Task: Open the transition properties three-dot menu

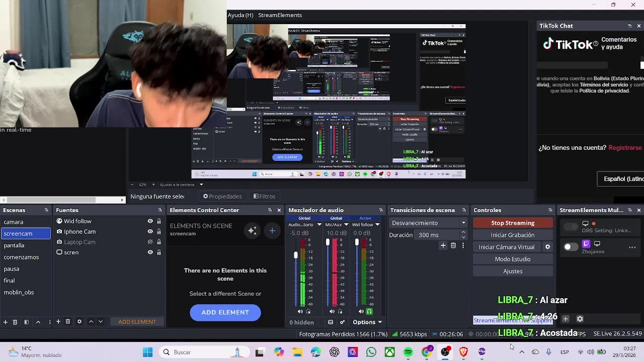Action: click(463, 245)
